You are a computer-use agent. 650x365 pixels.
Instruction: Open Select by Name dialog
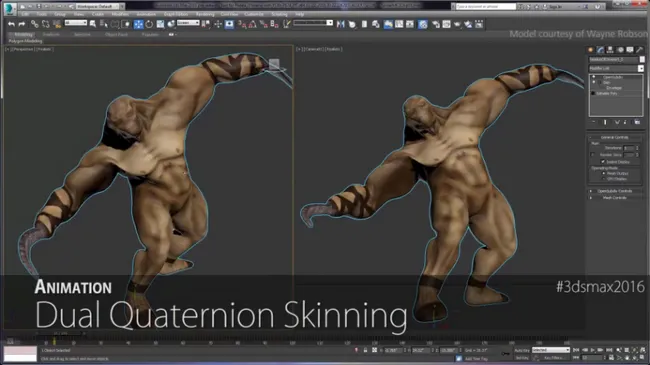pyautogui.click(x=104, y=24)
